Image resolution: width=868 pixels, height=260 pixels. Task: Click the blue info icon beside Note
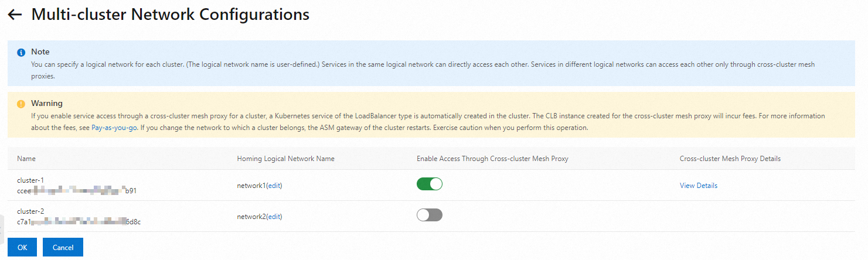point(21,52)
